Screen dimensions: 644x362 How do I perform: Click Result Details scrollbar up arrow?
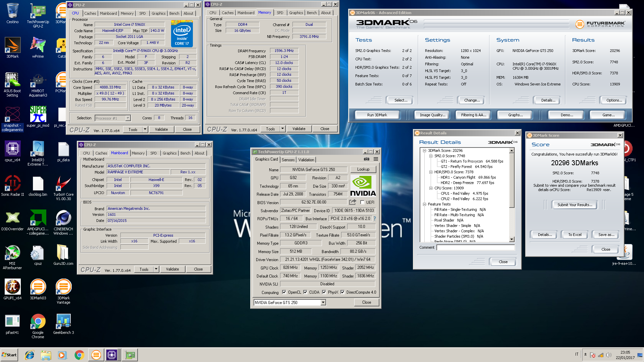click(x=512, y=151)
